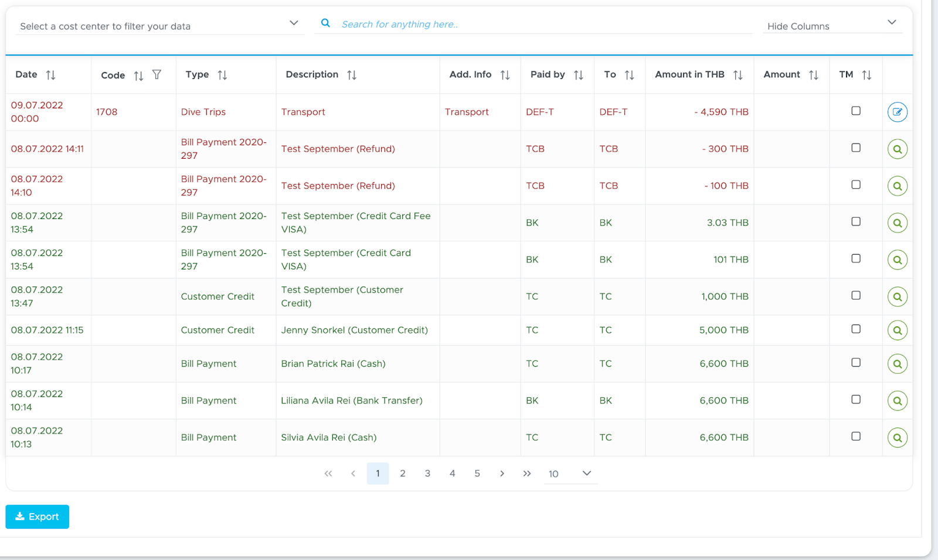
Task: Export the transactions data
Action: coord(38,517)
